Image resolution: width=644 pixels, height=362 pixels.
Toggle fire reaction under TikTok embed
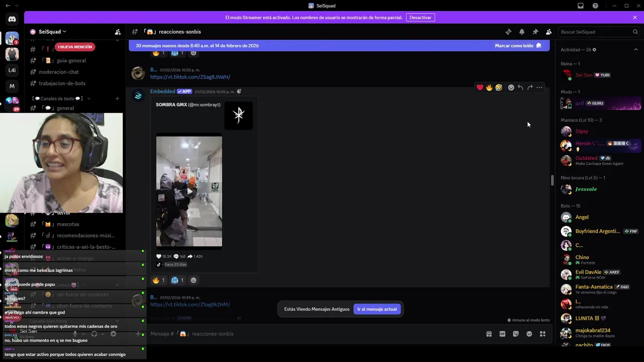pyautogui.click(x=159, y=280)
